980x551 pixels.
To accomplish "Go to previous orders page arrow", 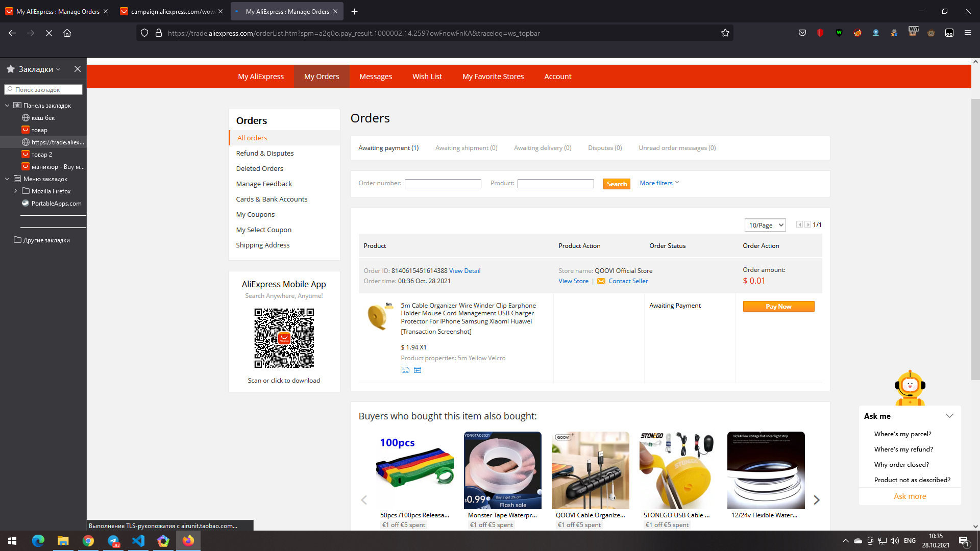I will click(799, 224).
